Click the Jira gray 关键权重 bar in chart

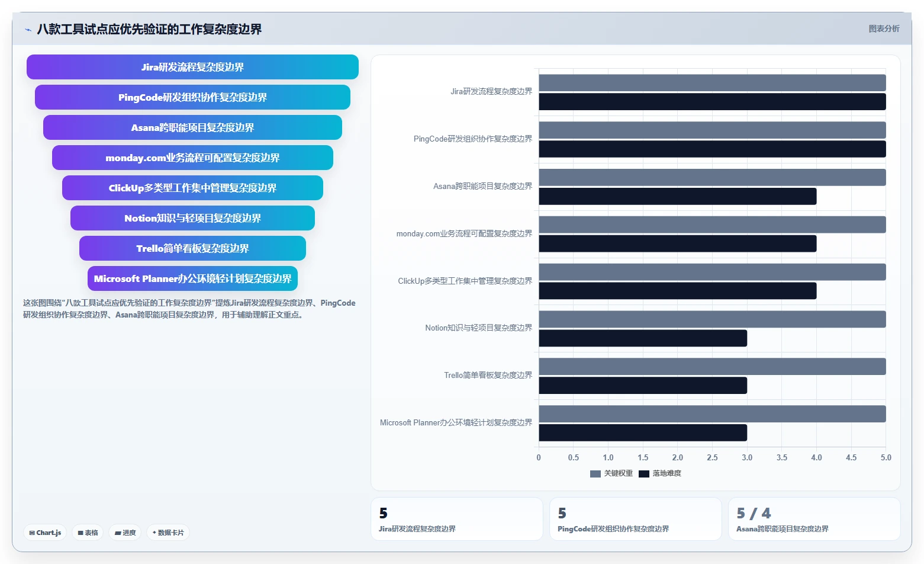[712, 83]
